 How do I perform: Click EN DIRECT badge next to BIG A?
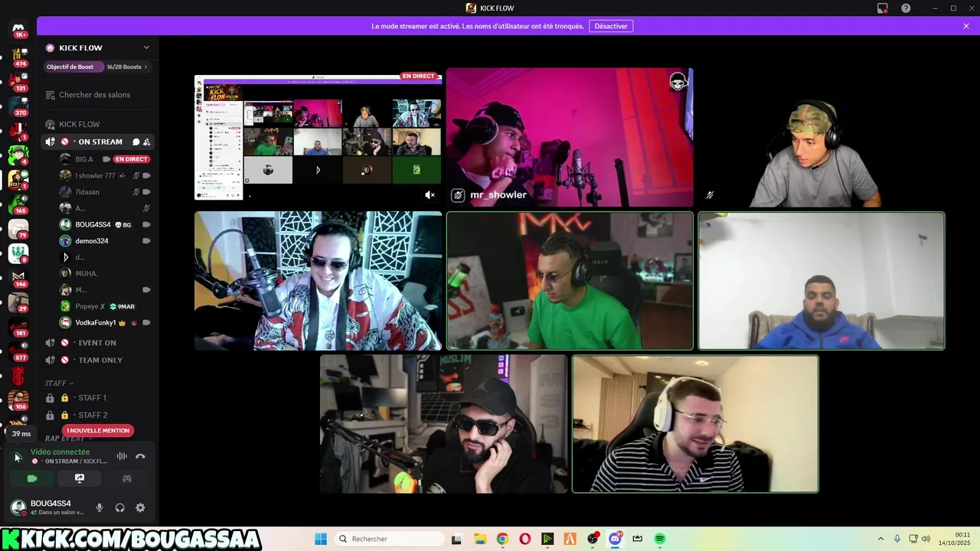[x=131, y=159]
